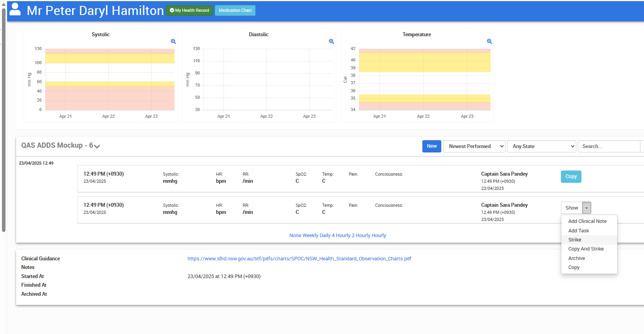Zoom into the Diastolic chart
The image size is (644, 334).
(331, 41)
